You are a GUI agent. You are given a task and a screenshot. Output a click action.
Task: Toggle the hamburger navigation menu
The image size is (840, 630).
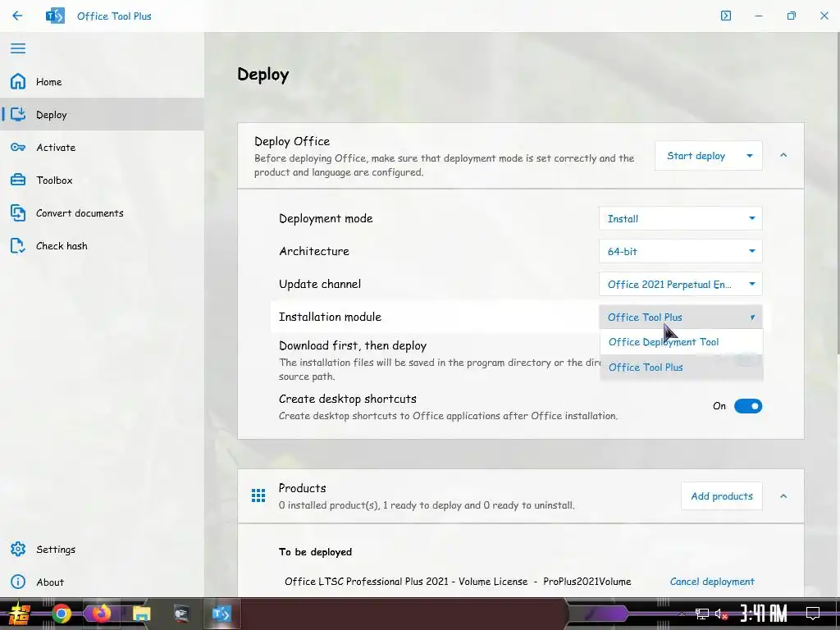pos(18,48)
